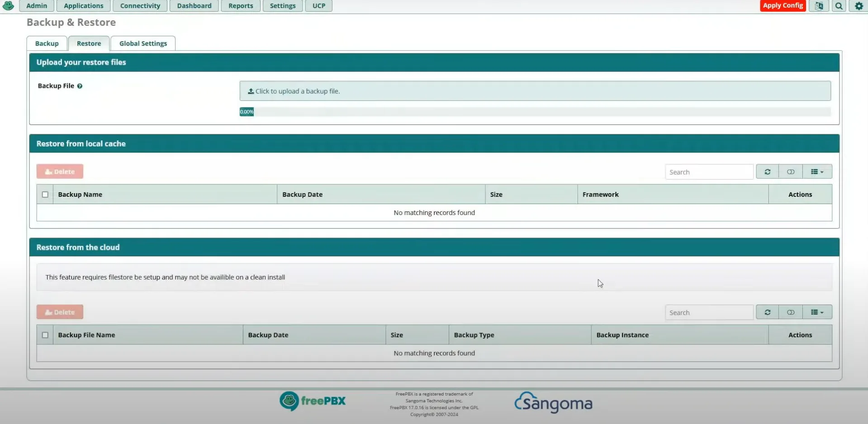The image size is (868, 424).
Task: Switch to the Backup tab
Action: point(46,43)
